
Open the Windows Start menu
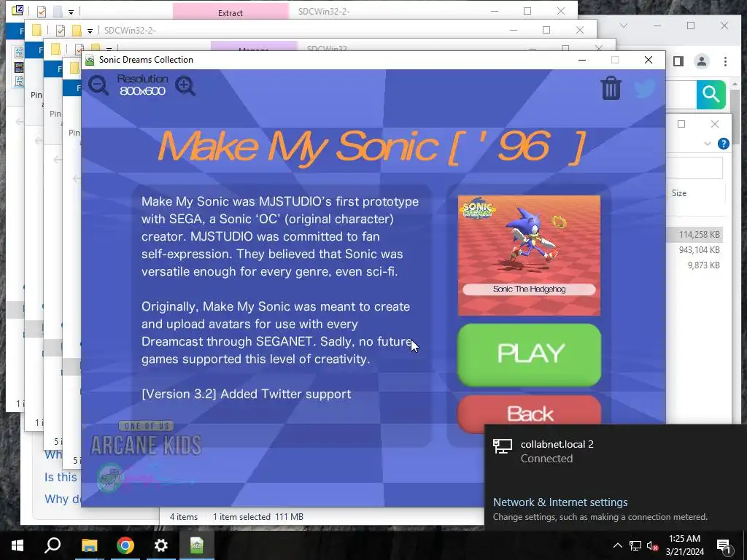[18, 545]
